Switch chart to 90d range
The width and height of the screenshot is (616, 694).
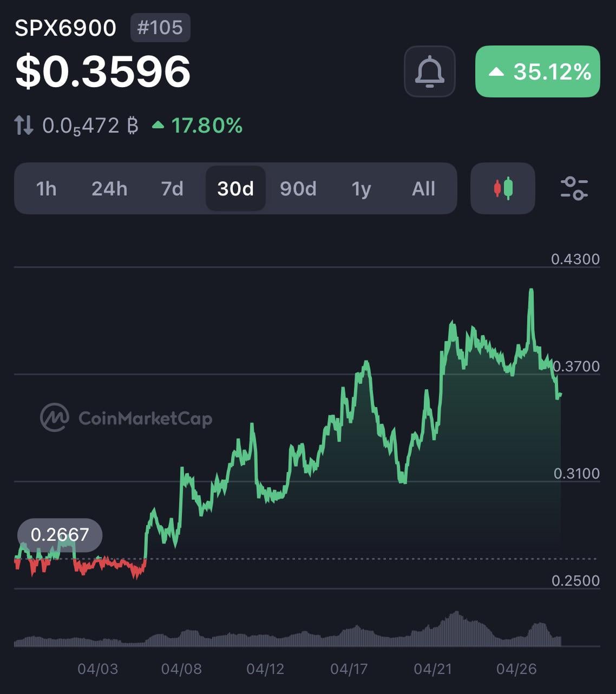298,188
